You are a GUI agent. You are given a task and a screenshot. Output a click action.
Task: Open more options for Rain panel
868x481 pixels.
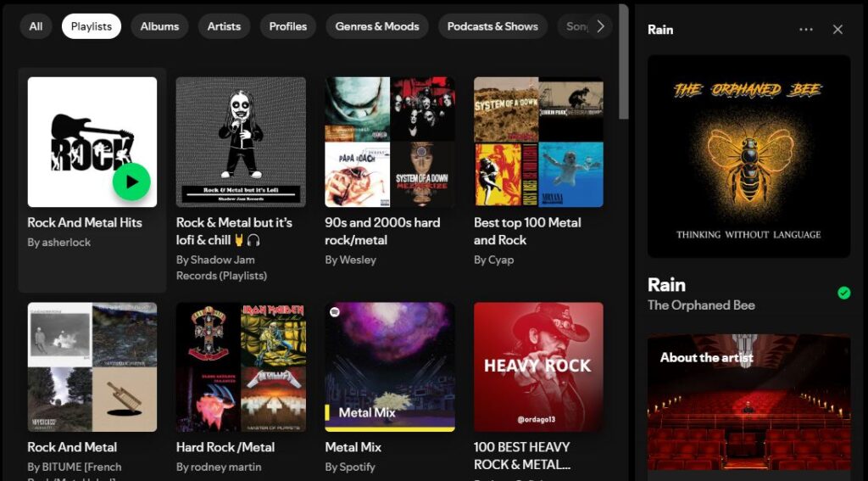click(x=806, y=30)
